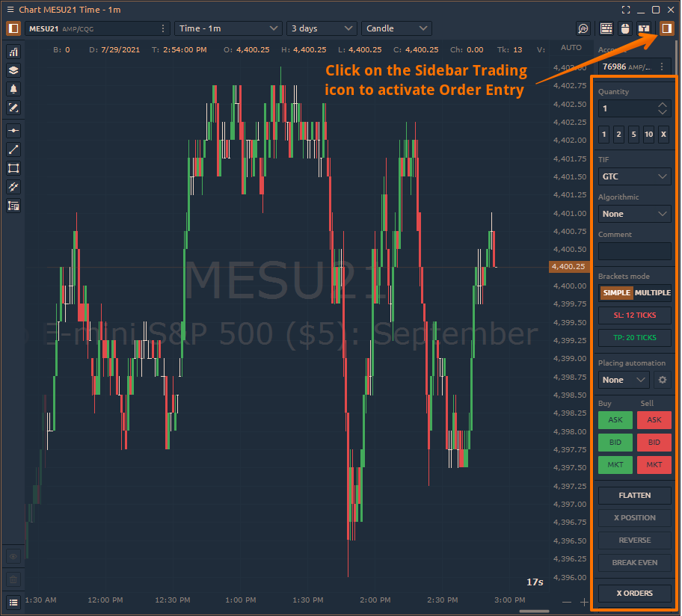This screenshot has height=616, width=682.
Task: Click the layers overlay icon
Action: click(x=13, y=70)
